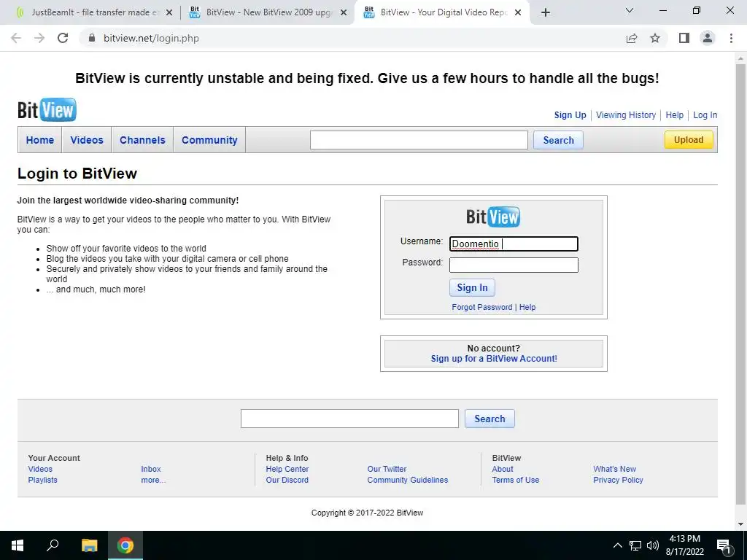Click the Log In header link
The image size is (747, 560).
pos(705,114)
